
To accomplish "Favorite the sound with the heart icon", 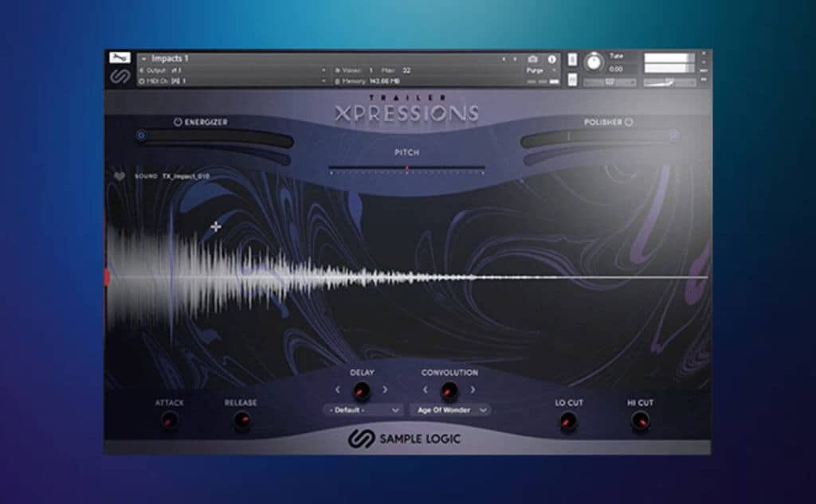I will click(x=120, y=176).
